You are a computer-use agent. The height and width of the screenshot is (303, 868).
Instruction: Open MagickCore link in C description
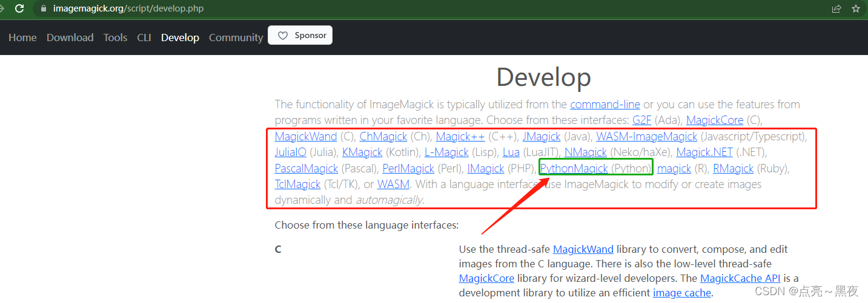click(486, 278)
